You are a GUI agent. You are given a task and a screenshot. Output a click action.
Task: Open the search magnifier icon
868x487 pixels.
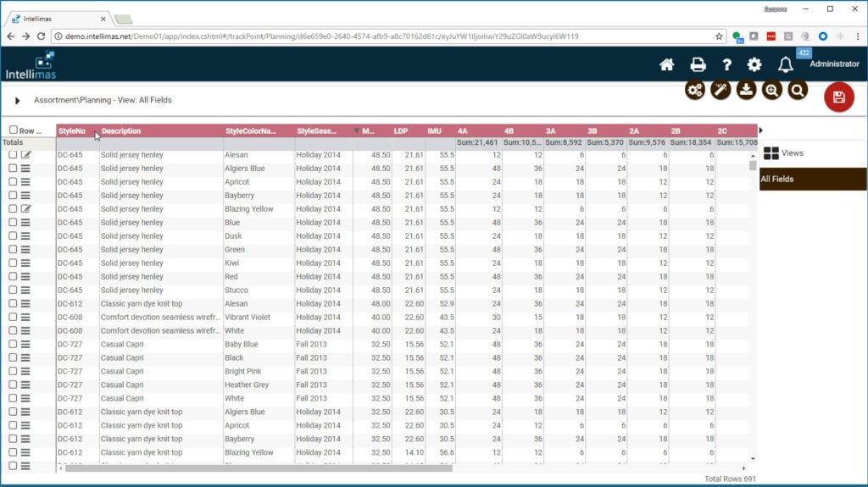pyautogui.click(x=798, y=91)
